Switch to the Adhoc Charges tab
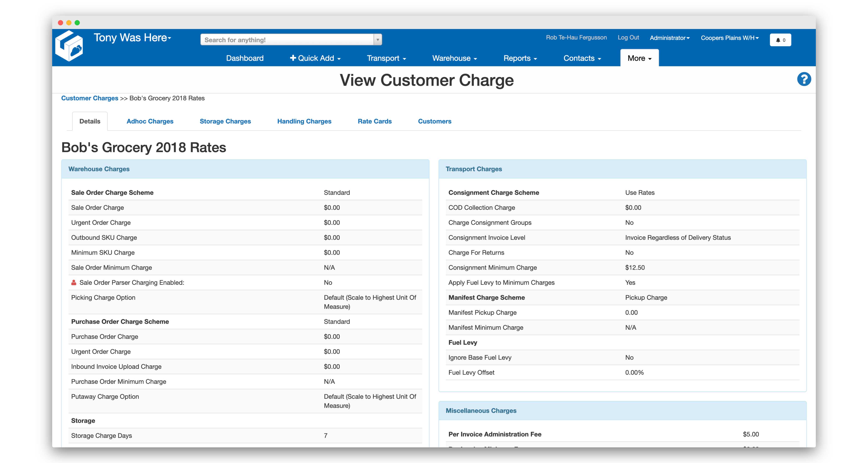Image resolution: width=868 pixels, height=463 pixels. point(150,121)
